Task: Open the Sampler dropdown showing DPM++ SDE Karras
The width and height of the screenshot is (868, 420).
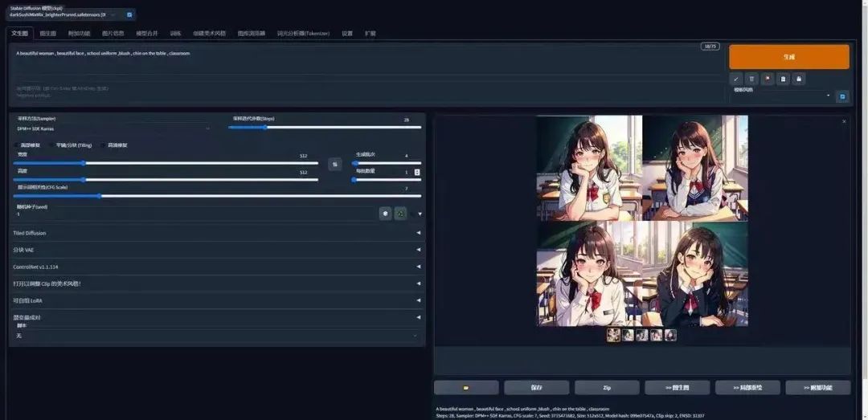Action: 113,128
